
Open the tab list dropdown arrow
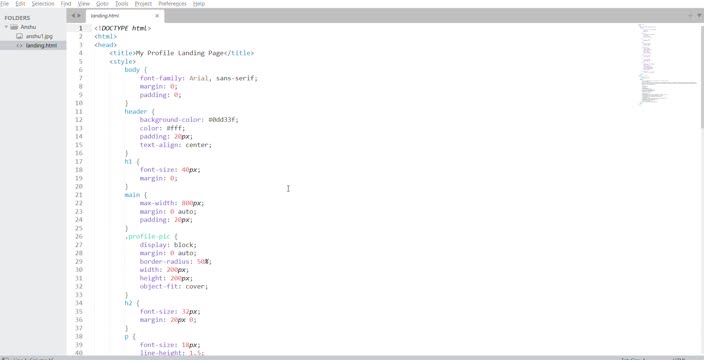tap(699, 15)
